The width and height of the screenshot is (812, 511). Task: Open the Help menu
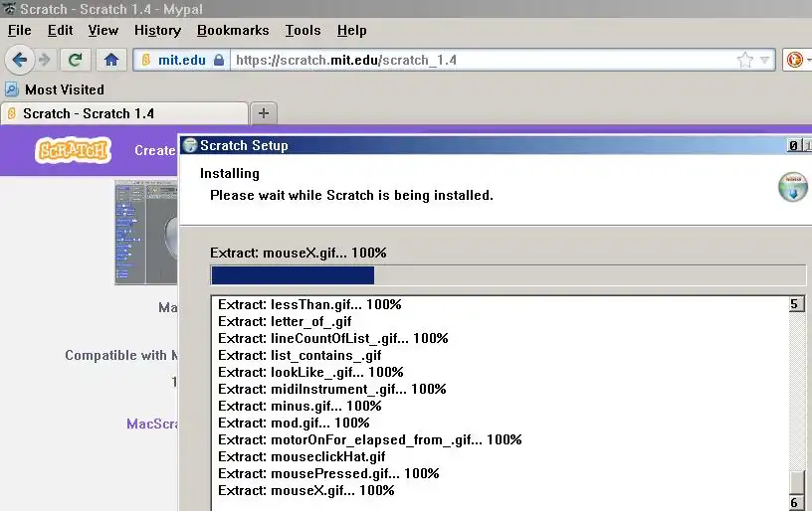coord(351,31)
